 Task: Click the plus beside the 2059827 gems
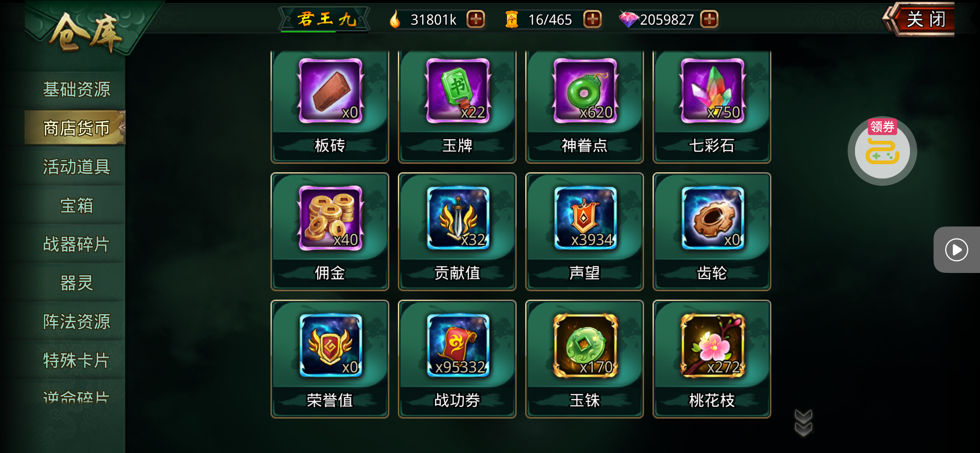coord(709,19)
